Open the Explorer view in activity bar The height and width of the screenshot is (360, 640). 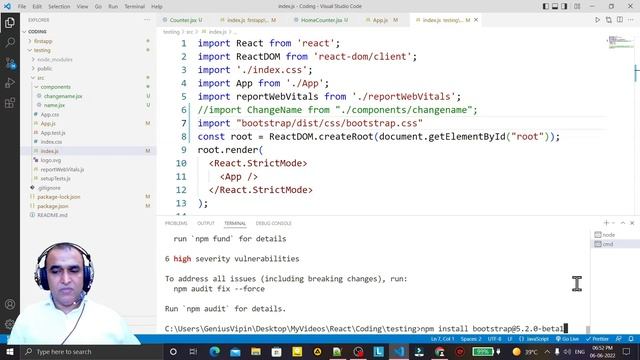(10, 22)
